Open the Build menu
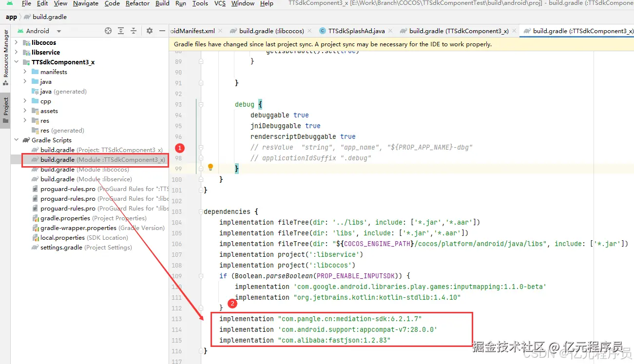Image resolution: width=634 pixels, height=364 pixels. click(162, 3)
